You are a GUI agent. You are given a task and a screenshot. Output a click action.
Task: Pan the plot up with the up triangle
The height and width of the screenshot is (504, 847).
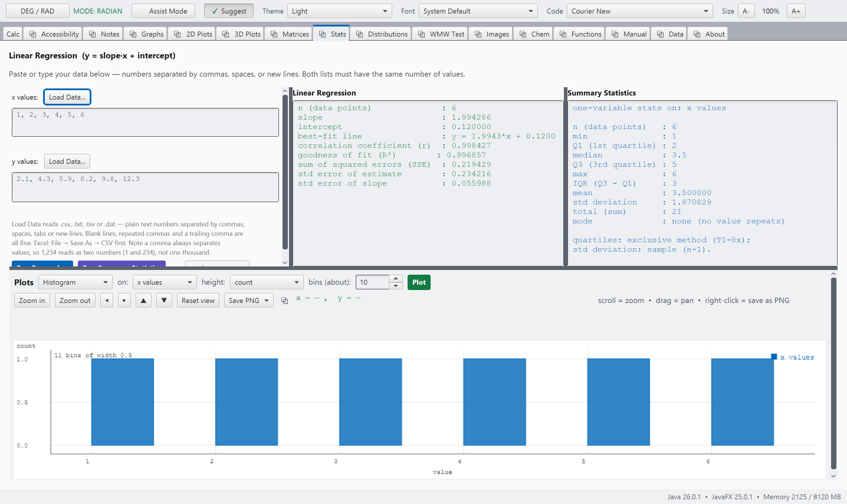pos(144,301)
